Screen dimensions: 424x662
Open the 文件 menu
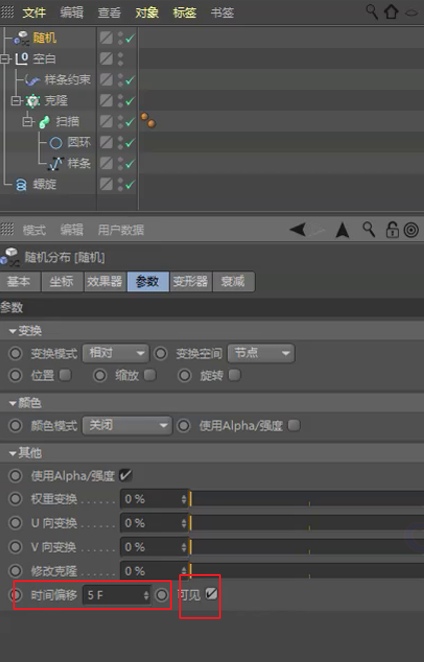[34, 13]
